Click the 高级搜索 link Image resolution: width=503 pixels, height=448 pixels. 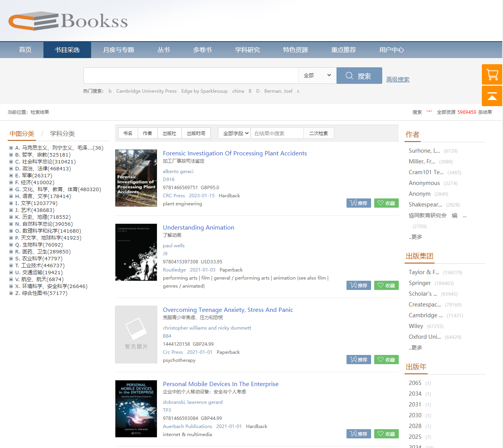coord(398,80)
